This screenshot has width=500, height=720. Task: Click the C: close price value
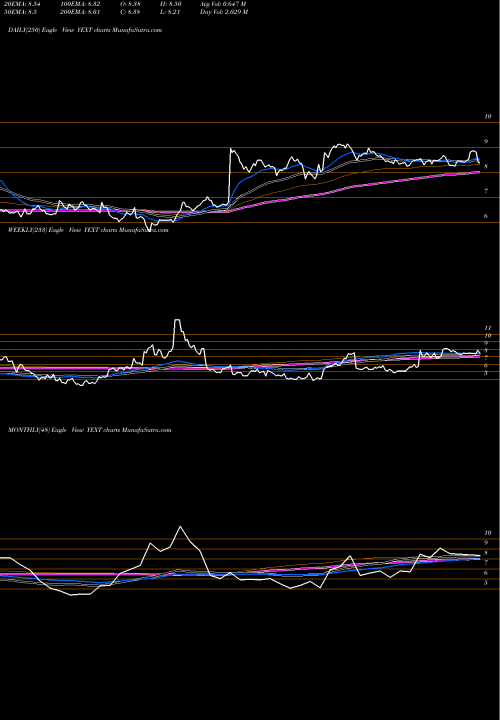click(131, 12)
